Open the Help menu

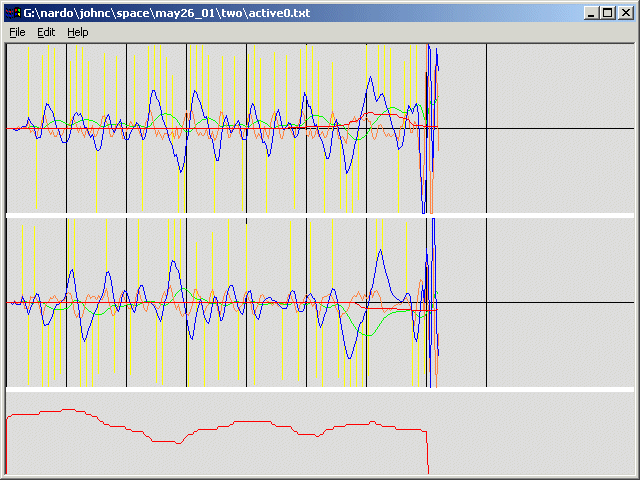77,32
